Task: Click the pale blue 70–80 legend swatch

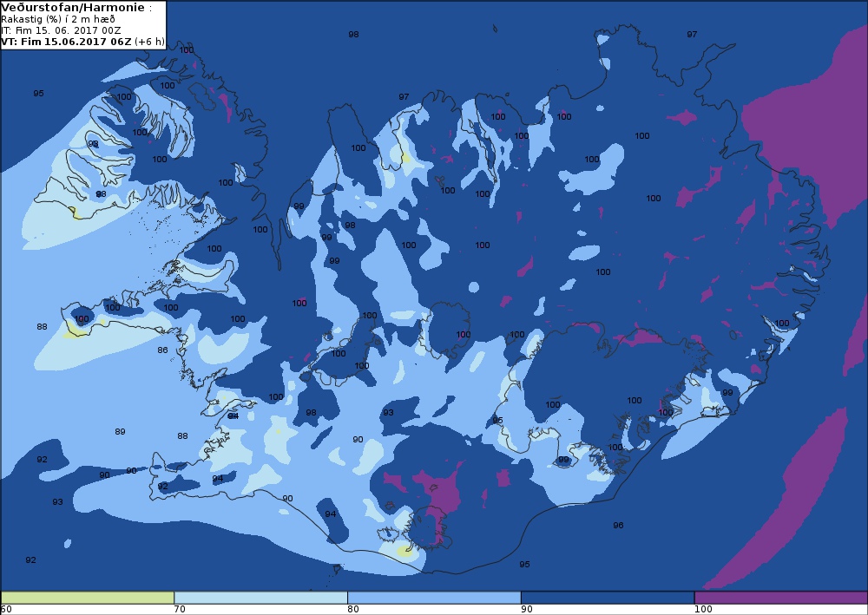Action: (260, 598)
